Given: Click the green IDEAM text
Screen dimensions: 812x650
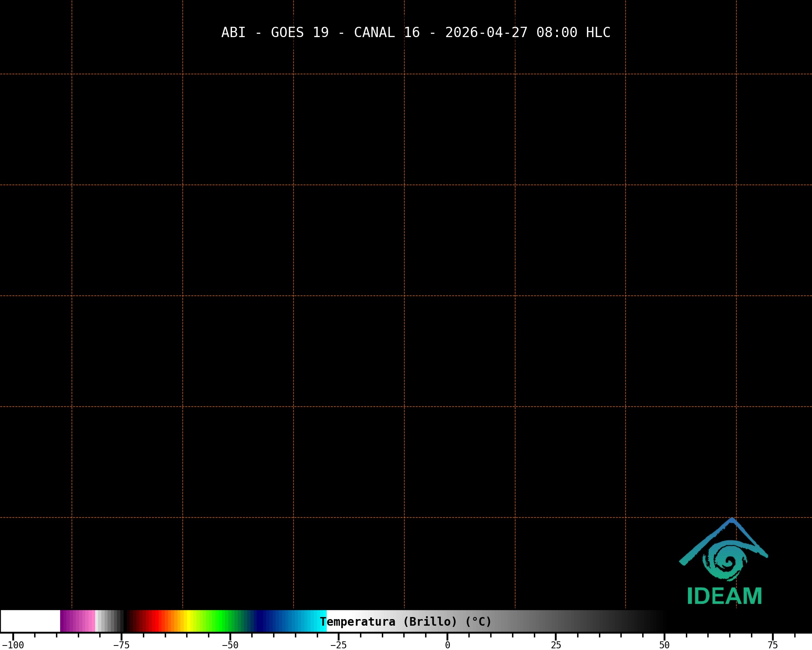Looking at the screenshot, I should pos(724,596).
